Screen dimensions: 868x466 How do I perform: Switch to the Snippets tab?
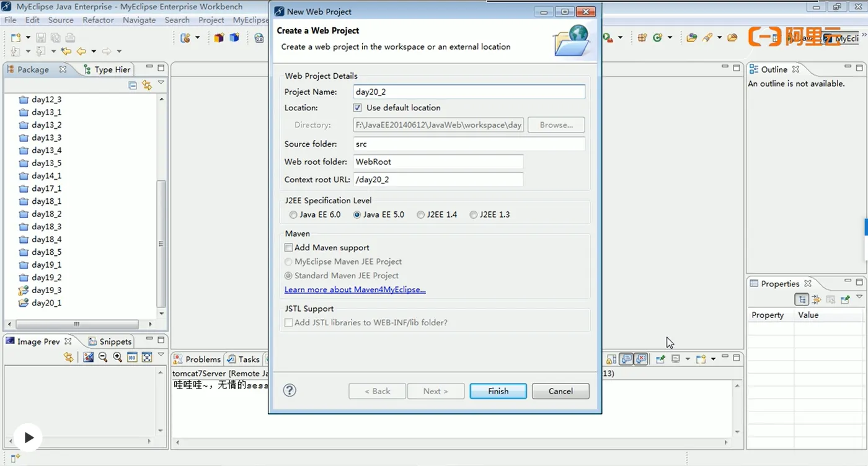tap(110, 341)
